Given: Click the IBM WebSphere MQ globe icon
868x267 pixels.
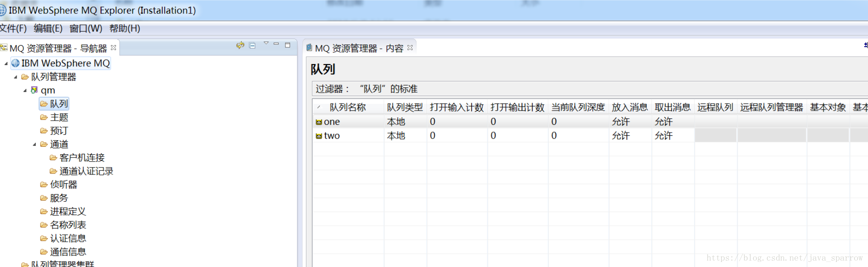Looking at the screenshot, I should tap(16, 63).
